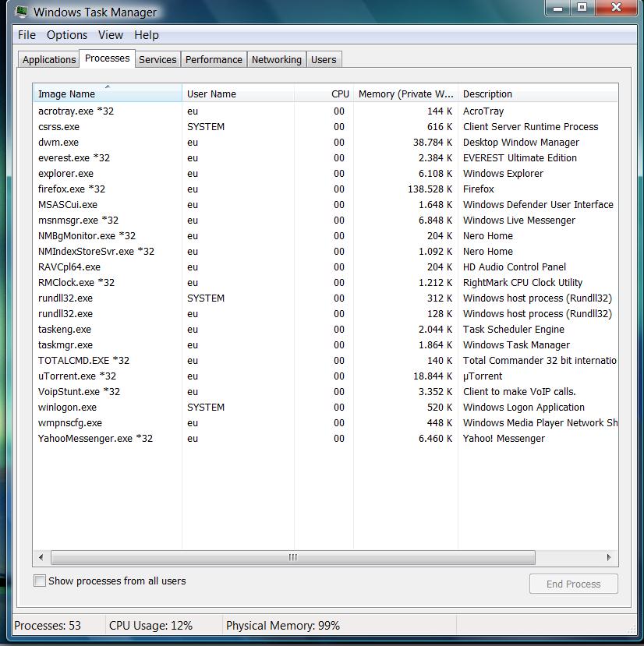Image resolution: width=644 pixels, height=646 pixels.
Task: Click the Task Scheduler Engine description
Action: click(x=513, y=330)
